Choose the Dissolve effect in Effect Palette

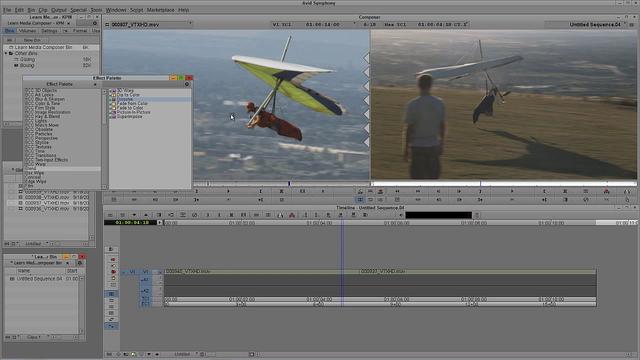click(125, 99)
